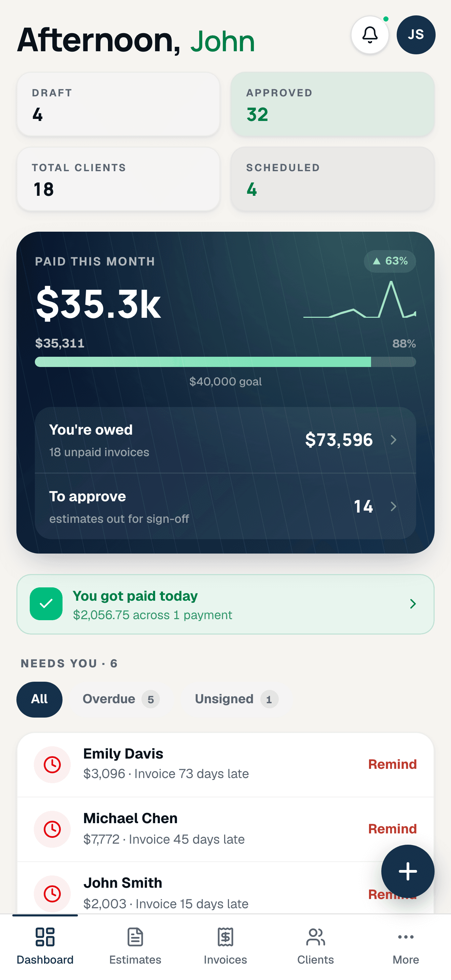Viewport: 451px width, 980px height.
Task: Tap the floating plus add button
Action: tap(408, 871)
